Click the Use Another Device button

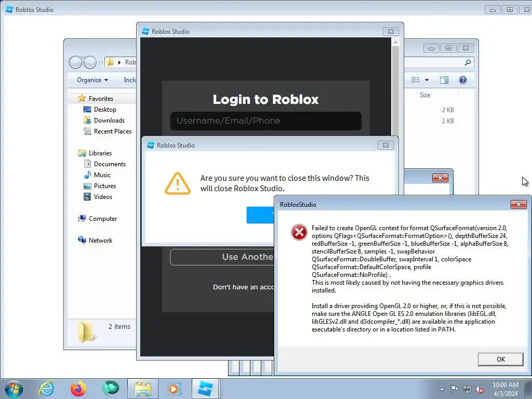click(222, 257)
